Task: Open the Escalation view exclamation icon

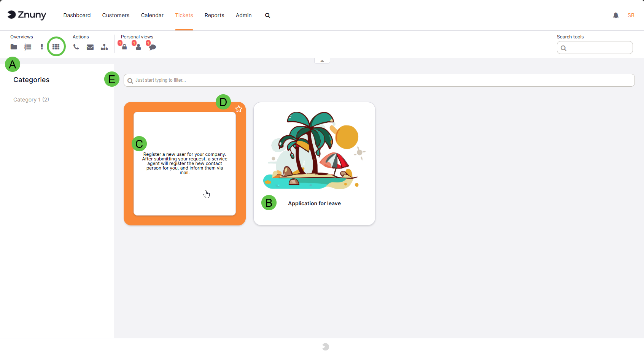Action: [x=41, y=47]
